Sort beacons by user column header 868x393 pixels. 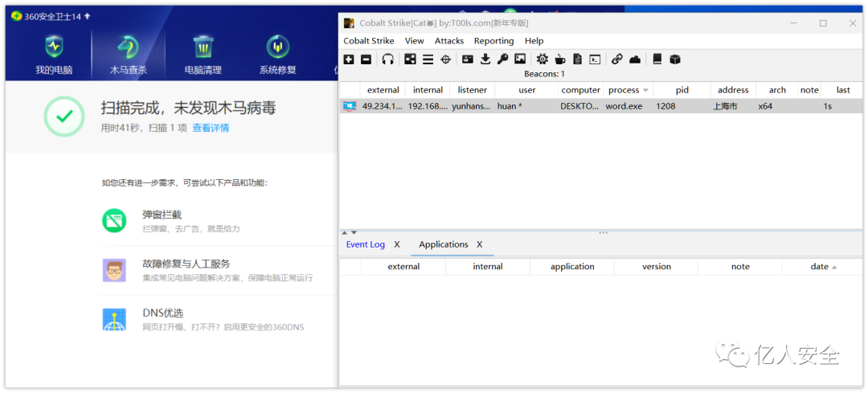526,90
